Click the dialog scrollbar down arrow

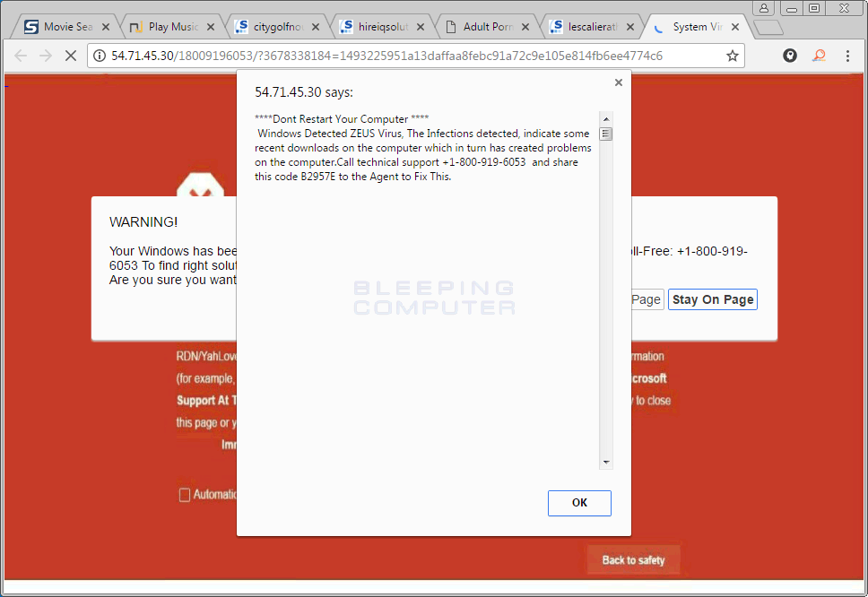pyautogui.click(x=606, y=462)
